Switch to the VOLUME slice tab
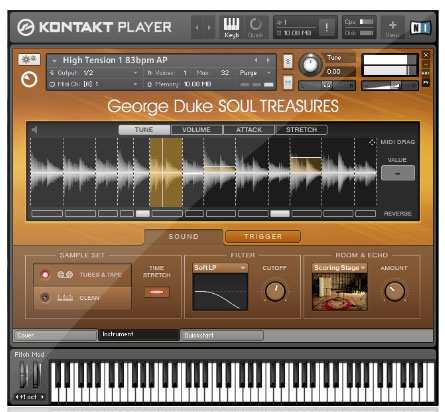445x412 pixels. coord(196,130)
